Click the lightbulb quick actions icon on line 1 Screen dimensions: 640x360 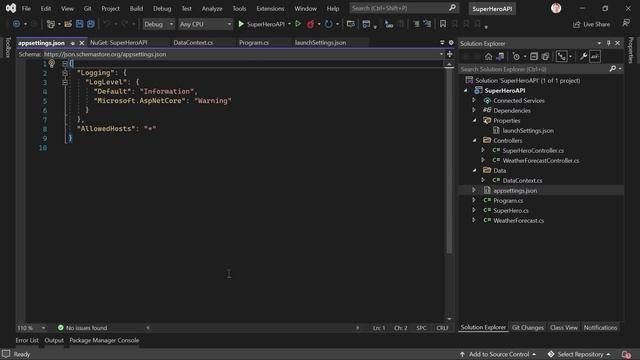click(x=51, y=63)
